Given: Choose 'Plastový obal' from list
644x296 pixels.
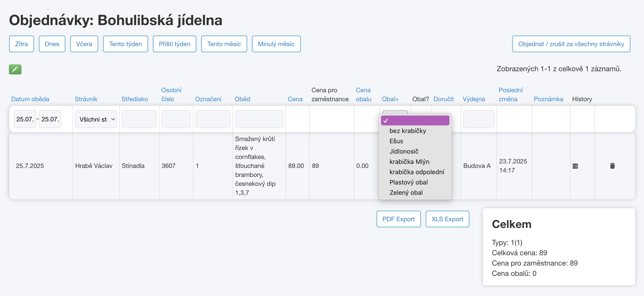Looking at the screenshot, I should tap(408, 182).
